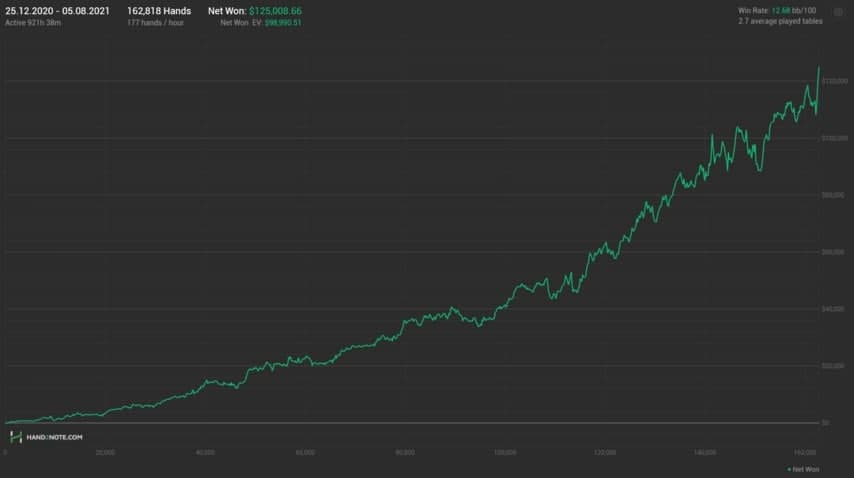Click the Net Won EV amount
The height and width of the screenshot is (478, 854).
point(283,23)
